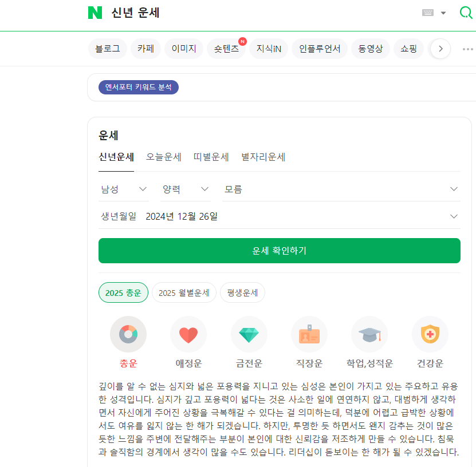Open the 숏텐츠 tab
Viewport: 476px width, 467px height.
click(x=226, y=49)
